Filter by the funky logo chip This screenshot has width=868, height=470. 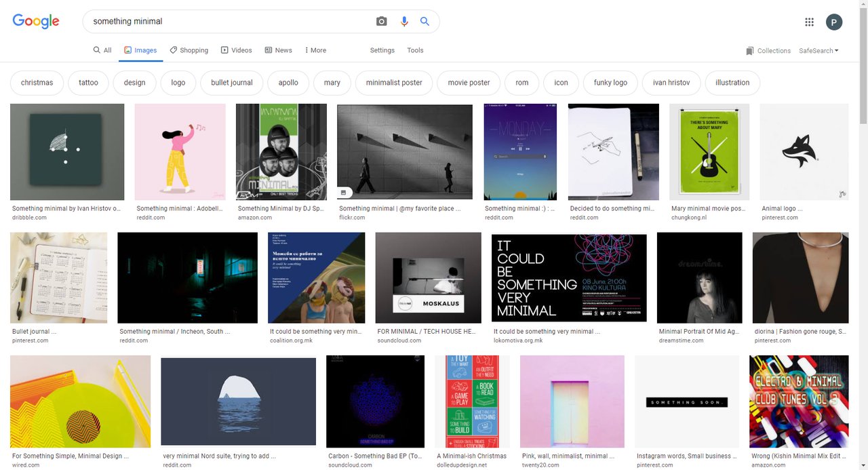coord(610,83)
